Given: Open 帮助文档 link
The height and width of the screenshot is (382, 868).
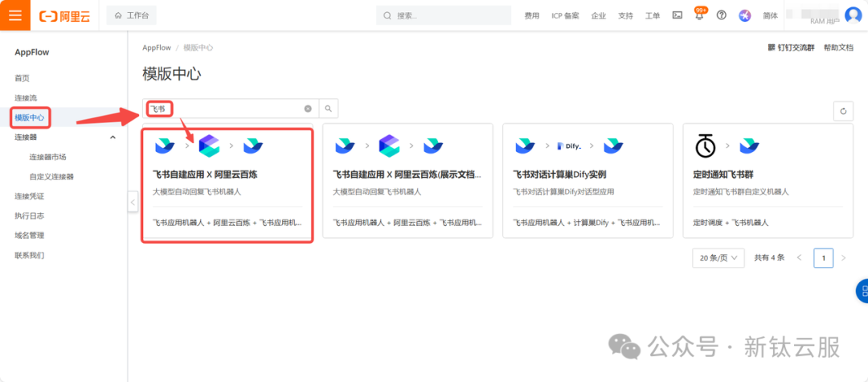Looking at the screenshot, I should tap(838, 47).
